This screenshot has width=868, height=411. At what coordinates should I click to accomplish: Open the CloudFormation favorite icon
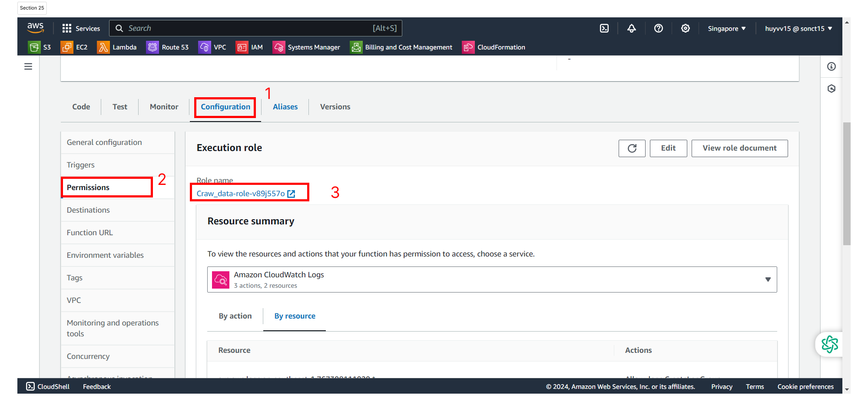(x=468, y=47)
